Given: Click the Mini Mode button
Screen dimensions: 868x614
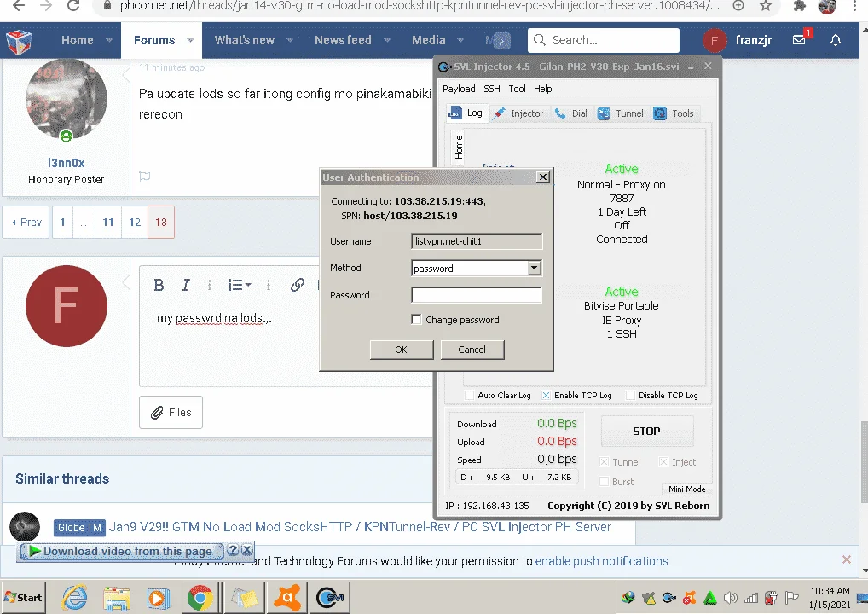Looking at the screenshot, I should [686, 489].
